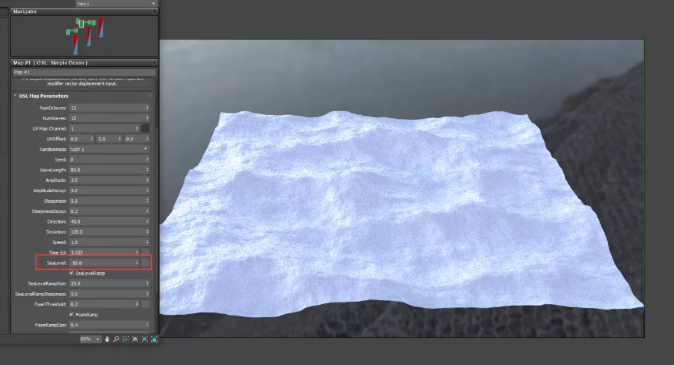Click the map slot button beside SeaLevel
The height and width of the screenshot is (365, 674).
pos(146,263)
